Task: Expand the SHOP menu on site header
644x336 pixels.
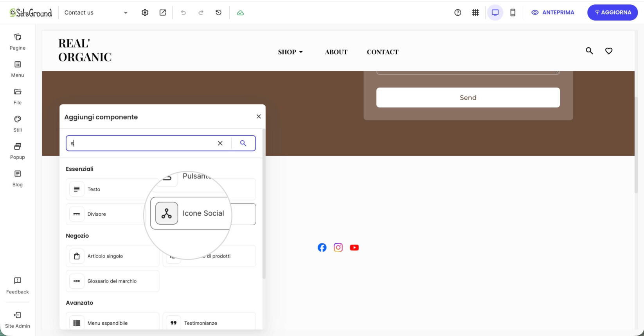Action: point(291,52)
